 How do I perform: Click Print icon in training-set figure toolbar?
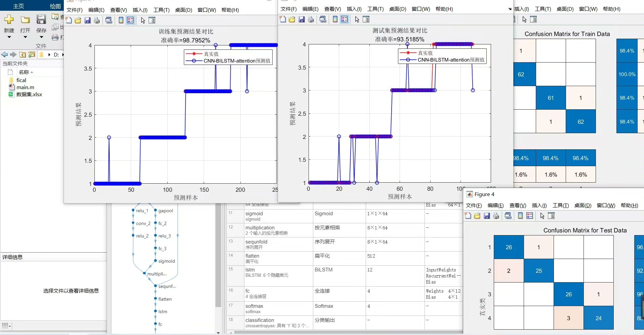click(97, 21)
